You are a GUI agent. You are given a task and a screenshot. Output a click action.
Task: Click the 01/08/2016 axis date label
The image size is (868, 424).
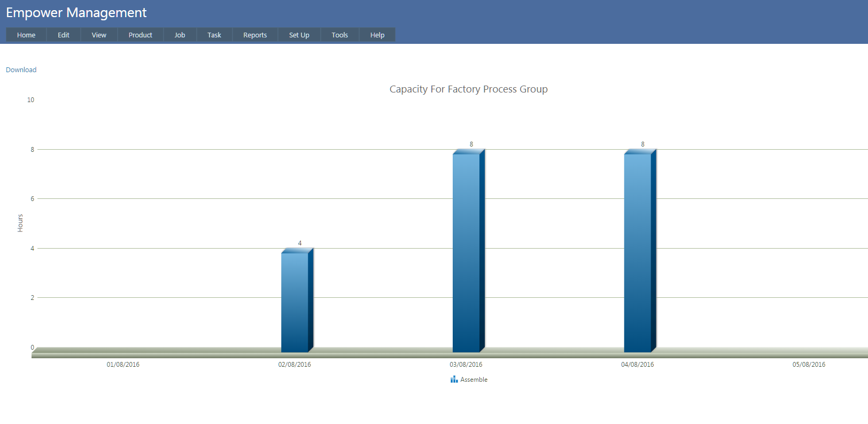tap(123, 365)
